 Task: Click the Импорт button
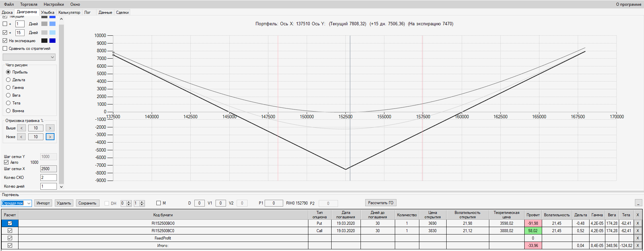43,203
